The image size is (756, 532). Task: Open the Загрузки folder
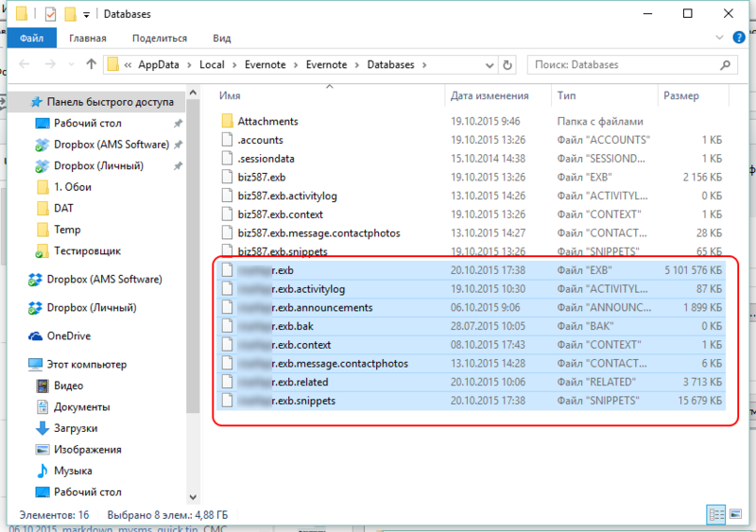[76, 428]
